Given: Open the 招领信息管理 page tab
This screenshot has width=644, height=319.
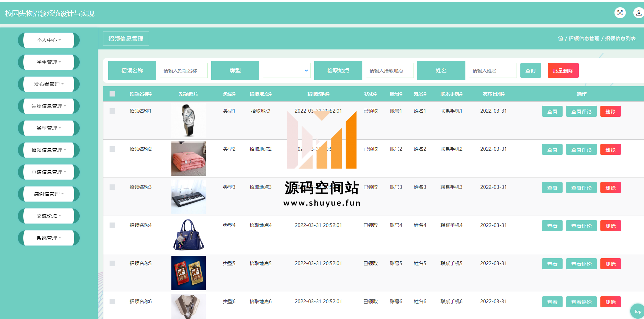Looking at the screenshot, I should click(126, 38).
